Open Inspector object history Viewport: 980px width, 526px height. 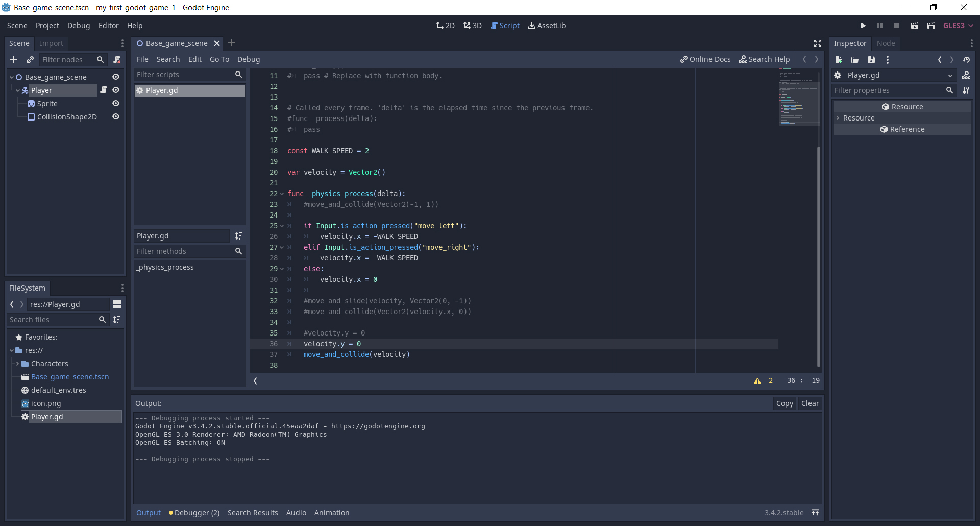coord(966,60)
